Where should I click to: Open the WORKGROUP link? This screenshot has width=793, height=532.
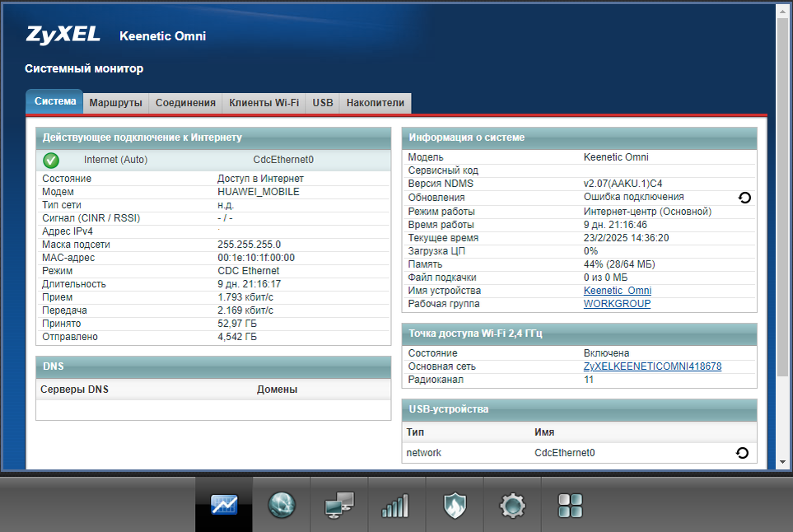pos(617,304)
